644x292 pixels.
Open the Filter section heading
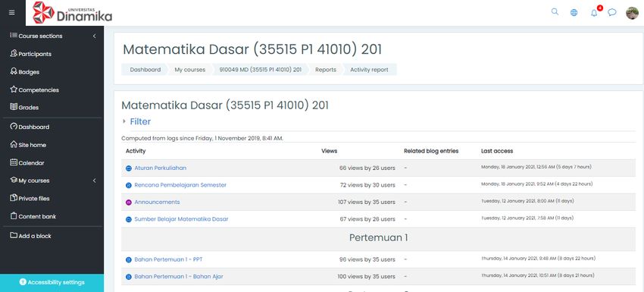tap(140, 121)
